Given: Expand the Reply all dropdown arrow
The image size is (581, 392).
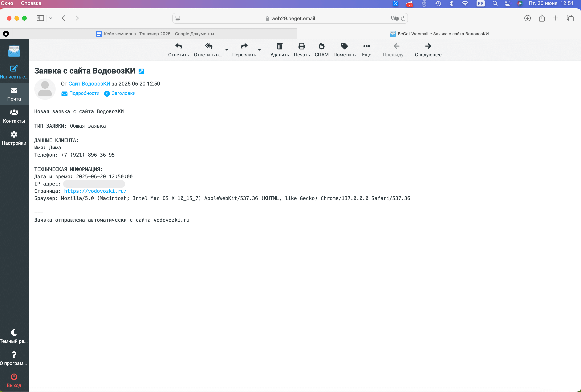Looking at the screenshot, I should pyautogui.click(x=227, y=50).
